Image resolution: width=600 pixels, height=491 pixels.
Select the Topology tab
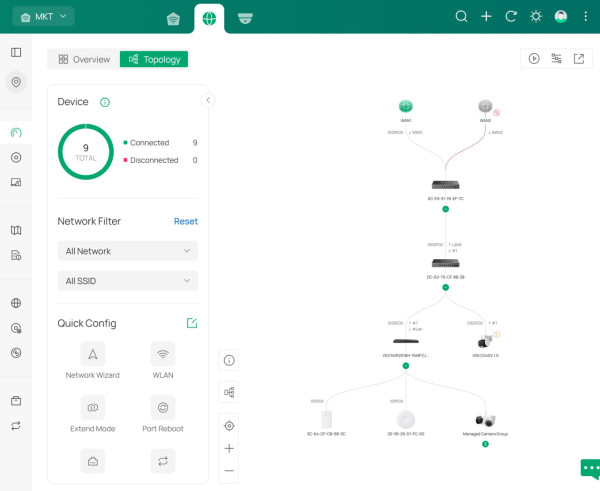click(x=154, y=59)
